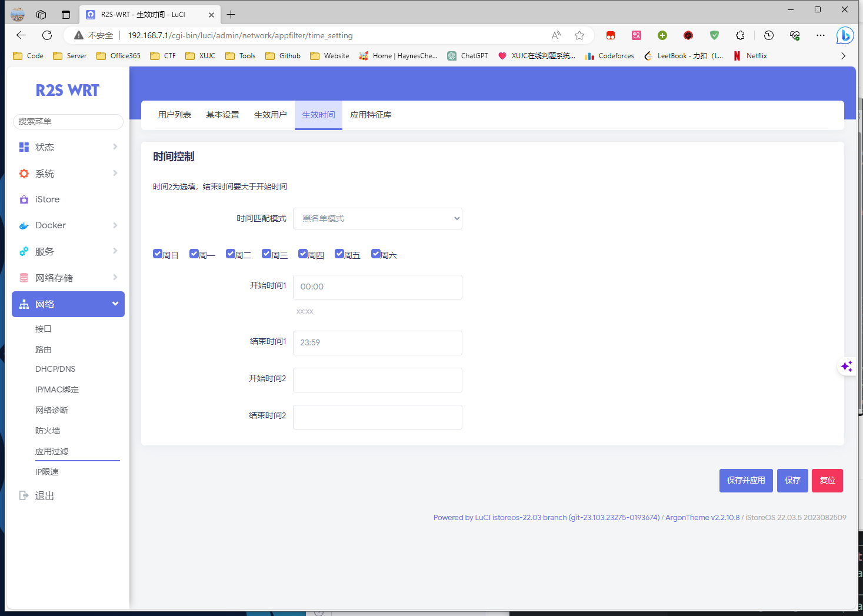The image size is (863, 616).
Task: Switch to the 基本设置 tab
Action: 222,115
